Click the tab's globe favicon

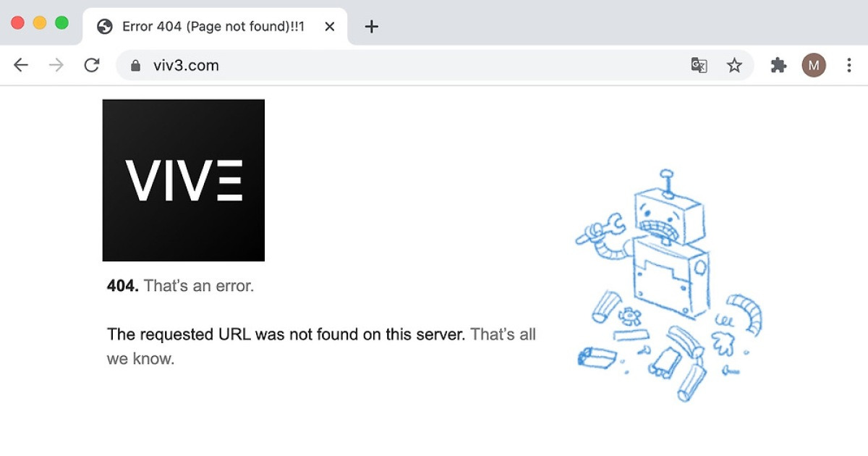pyautogui.click(x=103, y=26)
